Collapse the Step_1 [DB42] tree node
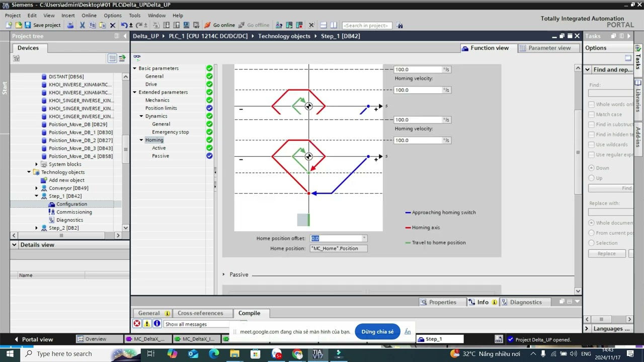This screenshot has width=644, height=362. (x=36, y=196)
